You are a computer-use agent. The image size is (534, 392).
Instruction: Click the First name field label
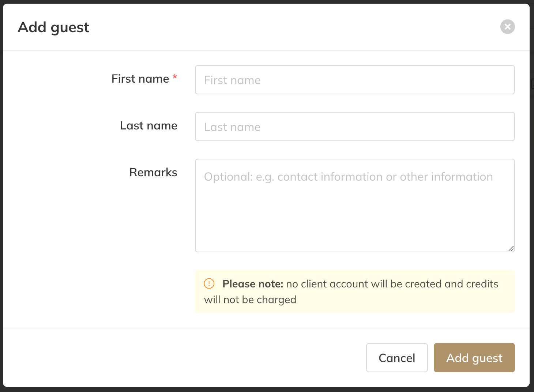[140, 79]
